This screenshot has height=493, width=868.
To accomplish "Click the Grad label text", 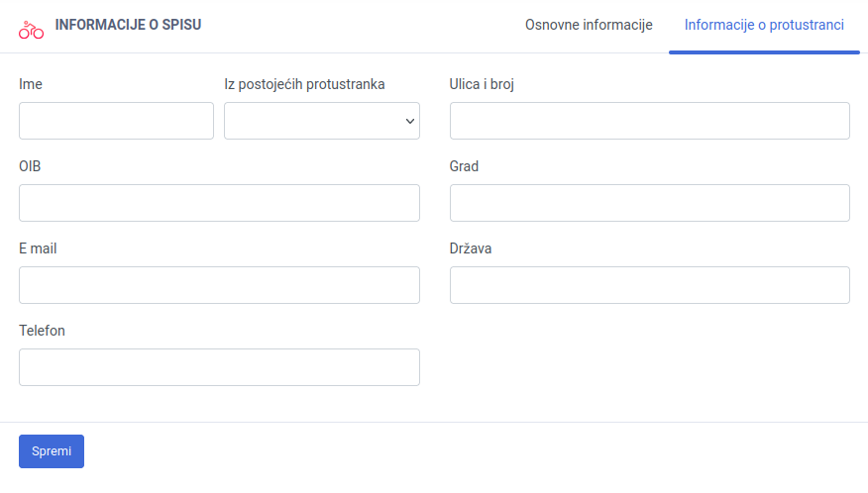I will [x=464, y=166].
